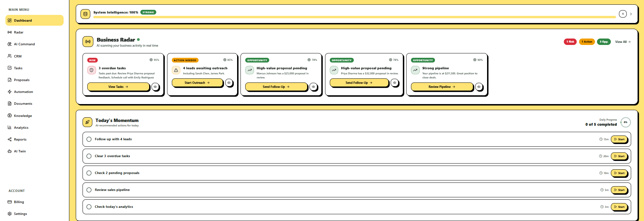Click Start Outreach button
Image resolution: width=644 pixels, height=221 pixels.
tap(197, 83)
